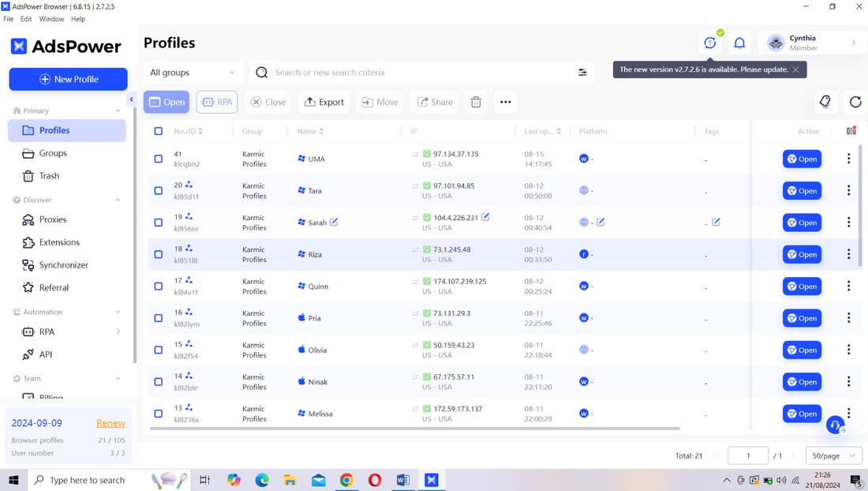Open the notifications bell
This screenshot has height=491, width=868.
coord(739,43)
